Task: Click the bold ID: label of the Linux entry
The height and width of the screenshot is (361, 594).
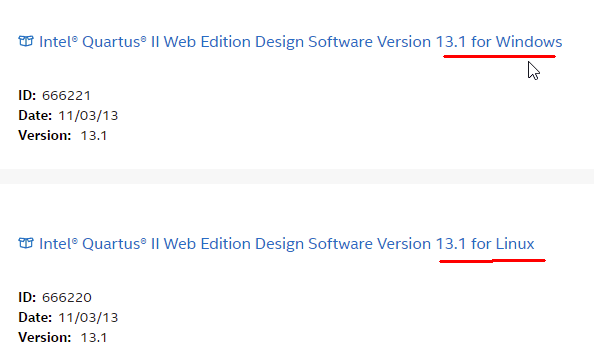Action: (27, 297)
